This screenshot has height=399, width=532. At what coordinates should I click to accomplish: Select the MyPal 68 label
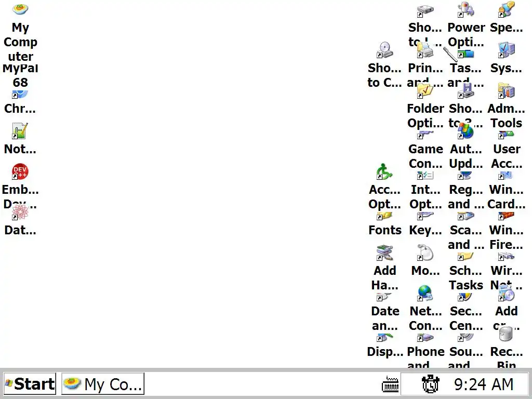(x=20, y=75)
